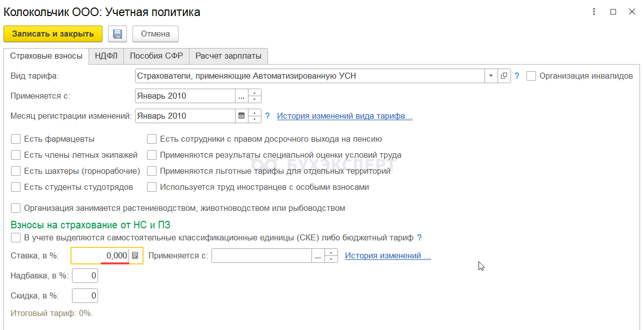Click the floppy disk save icon
Image resolution: width=644 pixels, height=330 pixels.
point(117,34)
